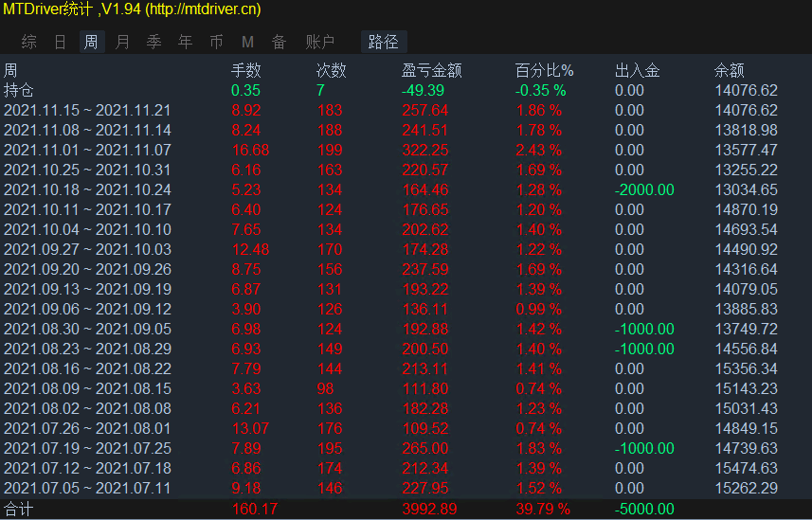The image size is (812, 520).
Task: Click the 2.43 % percentage value
Action: 539,151
